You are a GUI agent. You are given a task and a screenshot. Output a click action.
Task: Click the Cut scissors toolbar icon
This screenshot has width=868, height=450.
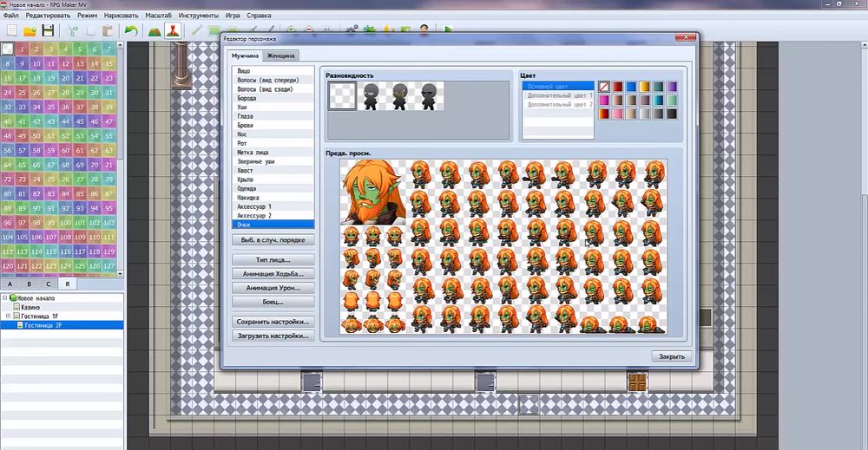coord(72,29)
